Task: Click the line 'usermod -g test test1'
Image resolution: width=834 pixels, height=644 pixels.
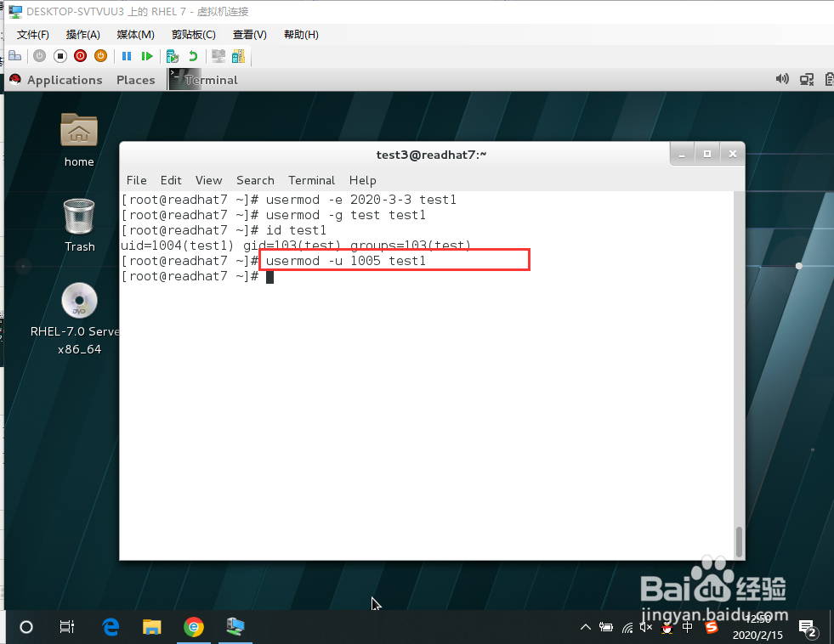Action: click(x=346, y=215)
